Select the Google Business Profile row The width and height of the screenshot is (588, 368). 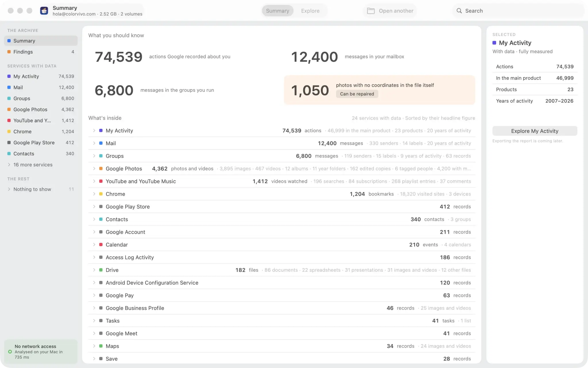pyautogui.click(x=282, y=308)
